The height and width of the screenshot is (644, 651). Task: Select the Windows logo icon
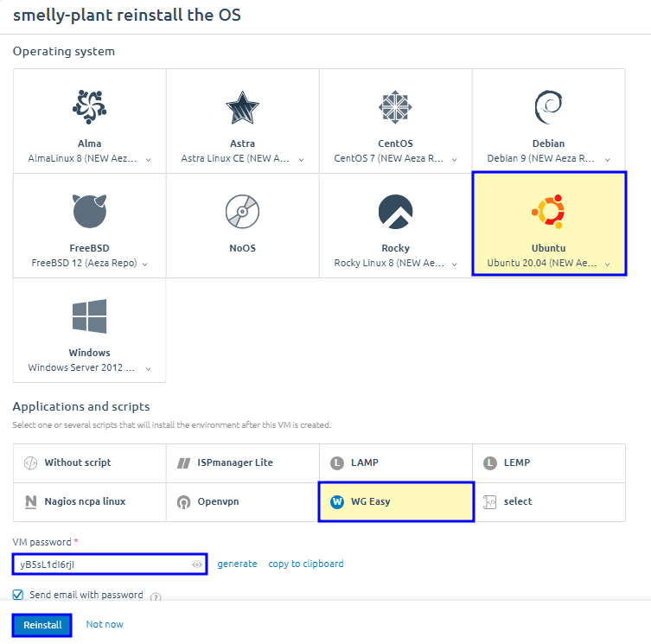pyautogui.click(x=90, y=316)
